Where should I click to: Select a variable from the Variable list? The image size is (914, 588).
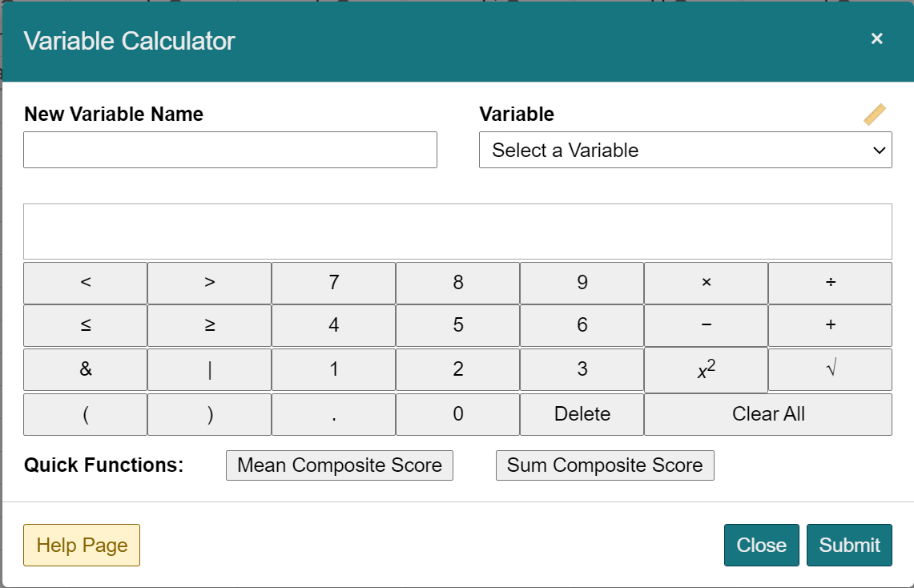click(685, 150)
